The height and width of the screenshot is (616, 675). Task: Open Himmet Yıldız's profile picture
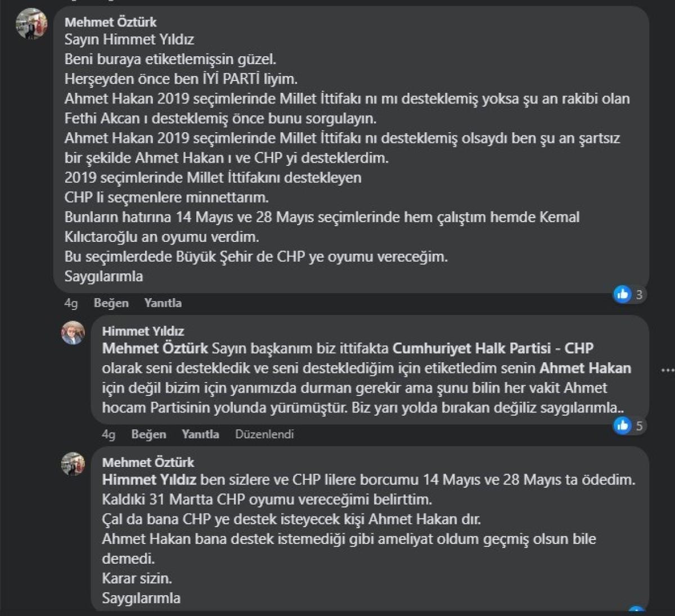73,333
